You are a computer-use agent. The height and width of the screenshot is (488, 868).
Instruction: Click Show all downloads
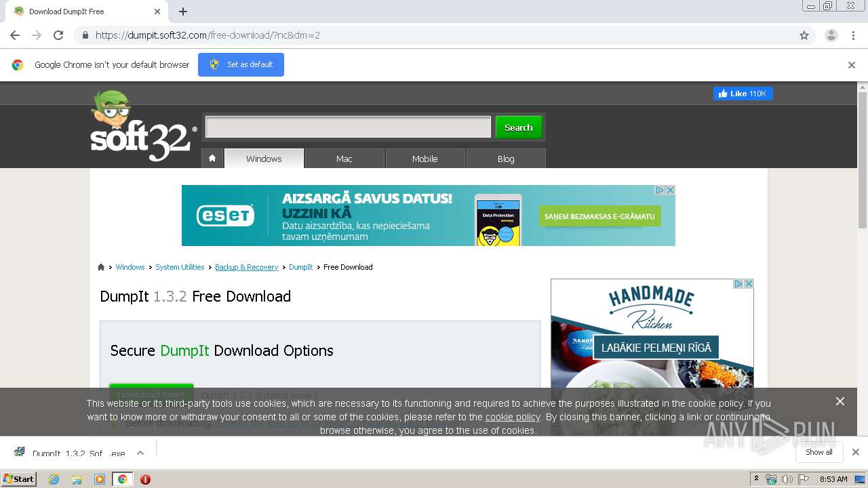[819, 452]
